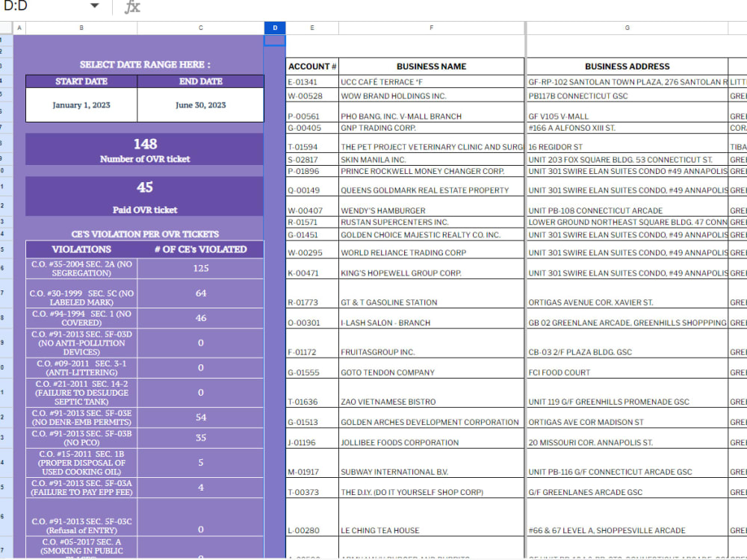Click account number R-01773
The width and height of the screenshot is (747, 560).
(312, 293)
